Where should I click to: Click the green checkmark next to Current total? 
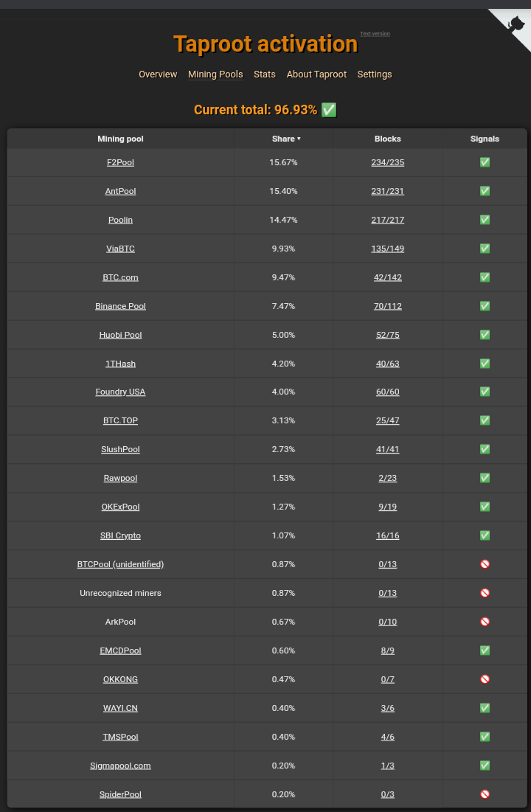pyautogui.click(x=329, y=110)
